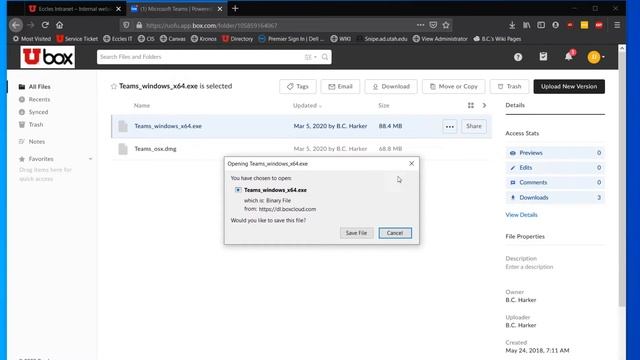Sort by the Name column
Screen dimensions: 640x360
point(142,105)
